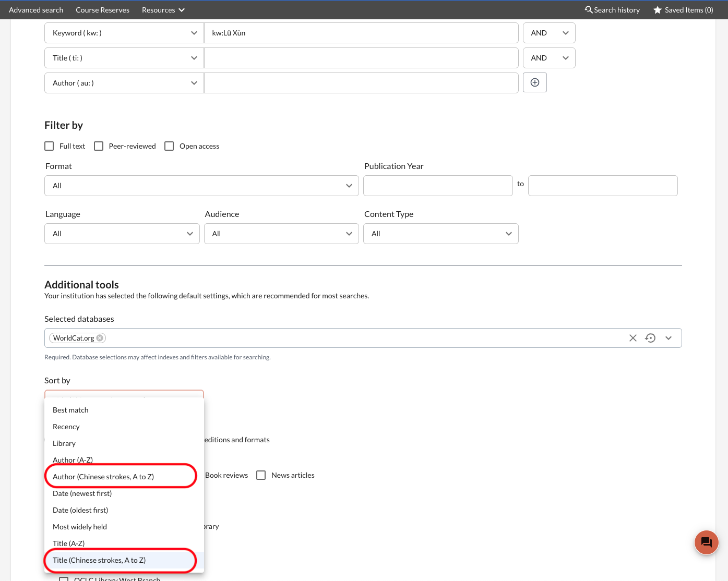Enable the Full text filter

(x=50, y=146)
